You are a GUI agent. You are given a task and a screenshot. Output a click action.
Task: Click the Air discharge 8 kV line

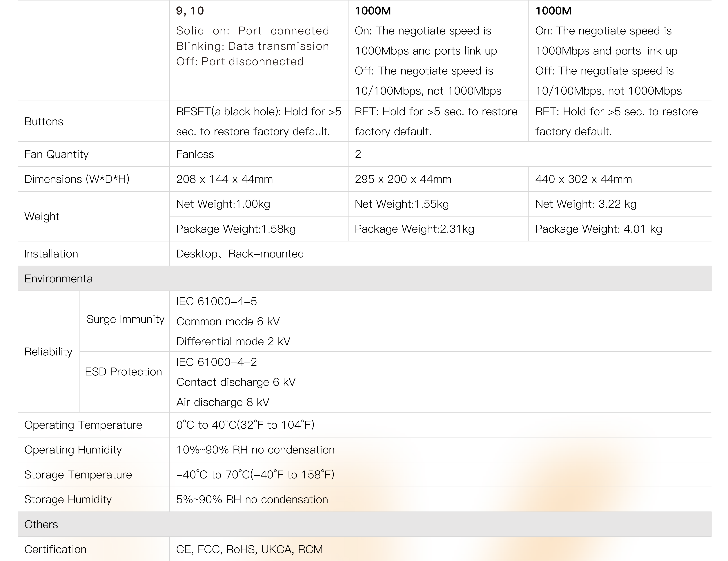pos(222,402)
